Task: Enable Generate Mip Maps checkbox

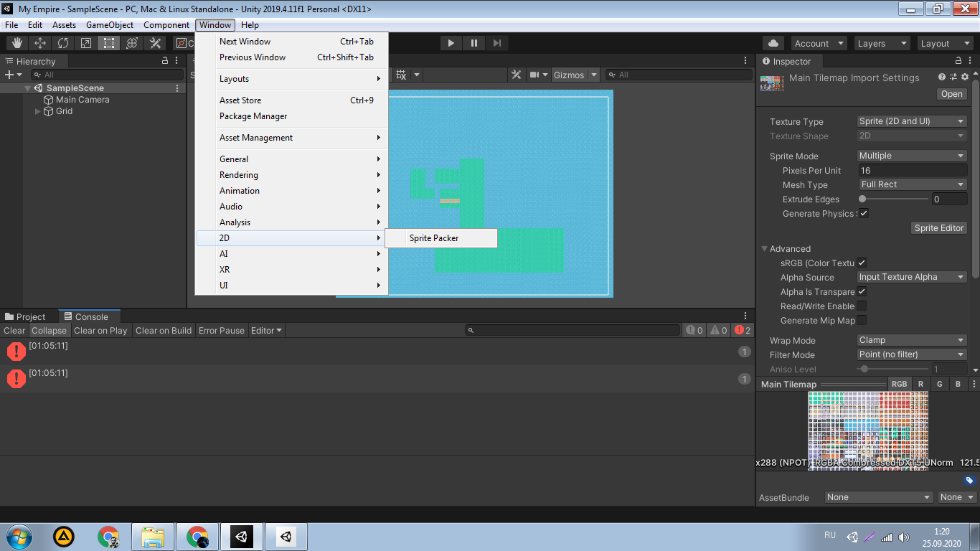Action: [862, 320]
